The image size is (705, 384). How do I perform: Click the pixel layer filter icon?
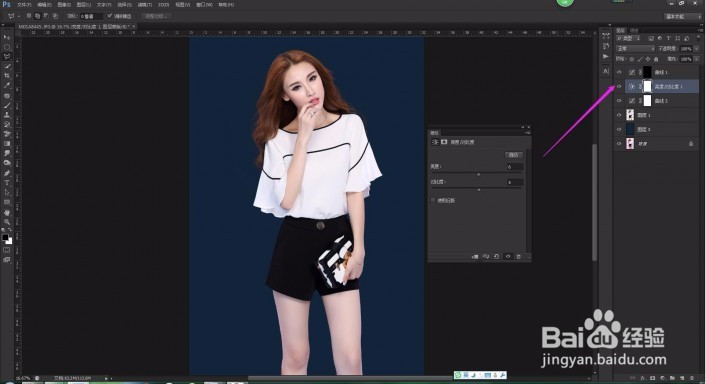pos(651,39)
